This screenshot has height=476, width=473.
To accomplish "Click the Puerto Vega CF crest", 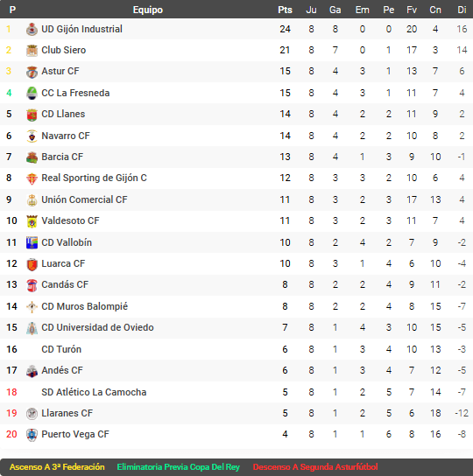I will click(32, 435).
